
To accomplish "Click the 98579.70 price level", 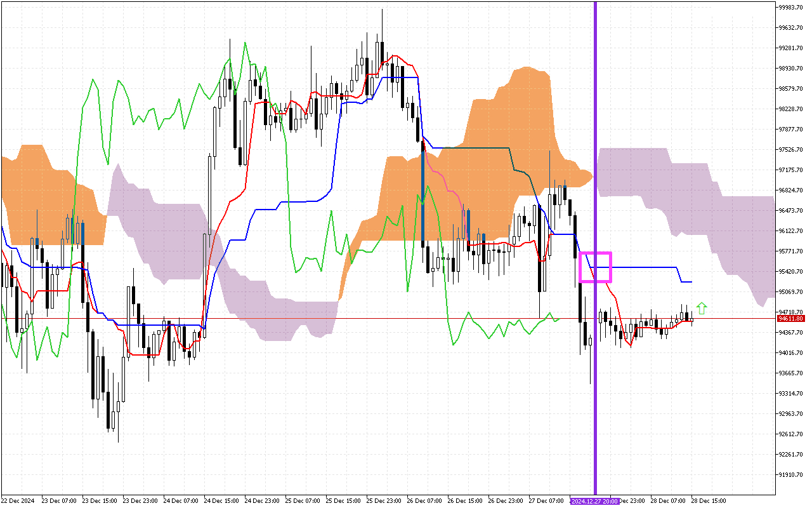I will point(790,89).
